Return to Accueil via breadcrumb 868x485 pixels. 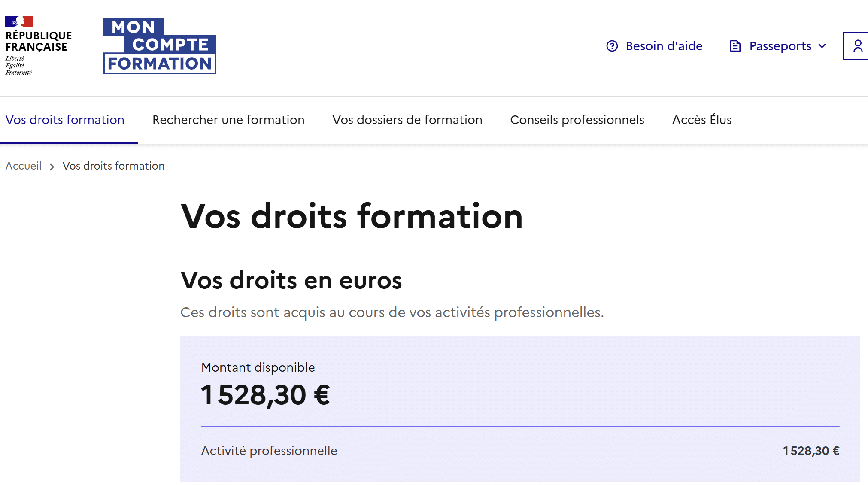pos(24,166)
